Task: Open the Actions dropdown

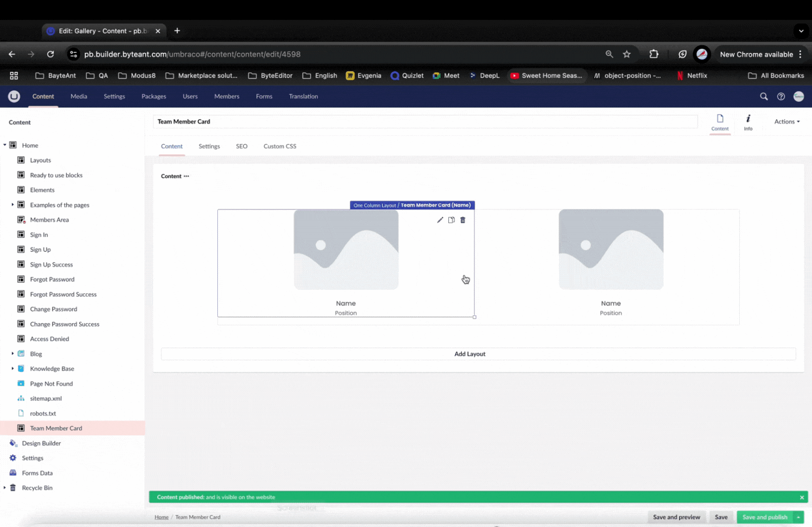Action: click(x=787, y=122)
